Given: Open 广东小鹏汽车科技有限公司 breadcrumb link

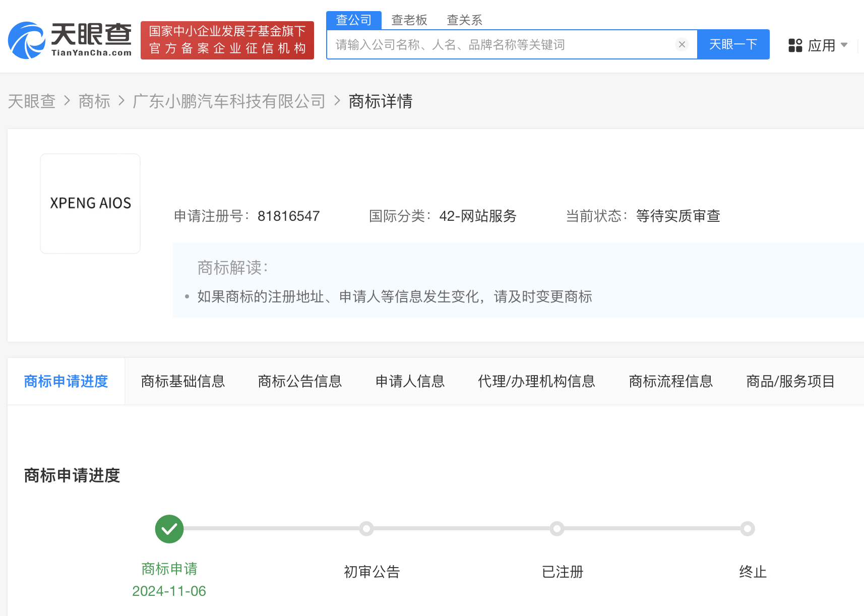Looking at the screenshot, I should click(229, 101).
